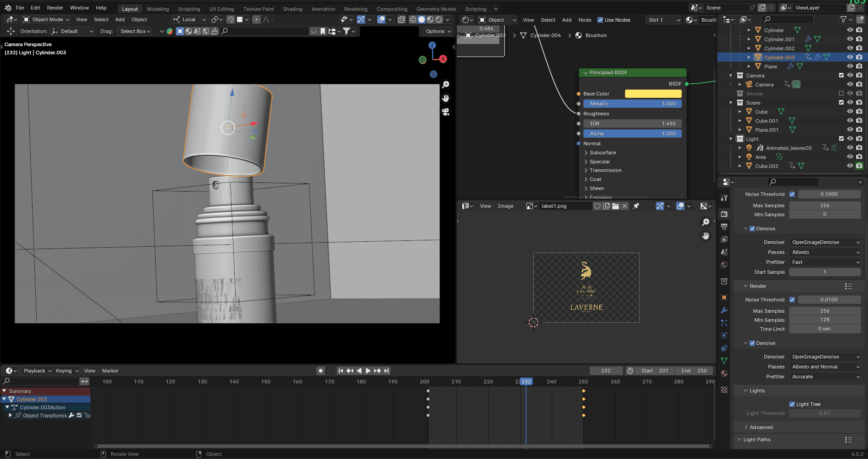Image resolution: width=868 pixels, height=459 pixels.
Task: Open the Object Mode dropdown
Action: [46, 19]
